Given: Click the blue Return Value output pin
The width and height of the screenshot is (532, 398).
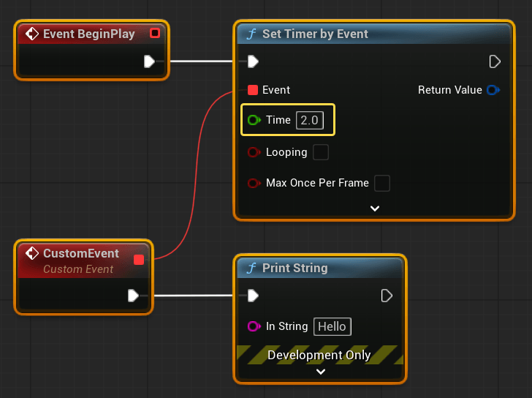Looking at the screenshot, I should tap(493, 90).
